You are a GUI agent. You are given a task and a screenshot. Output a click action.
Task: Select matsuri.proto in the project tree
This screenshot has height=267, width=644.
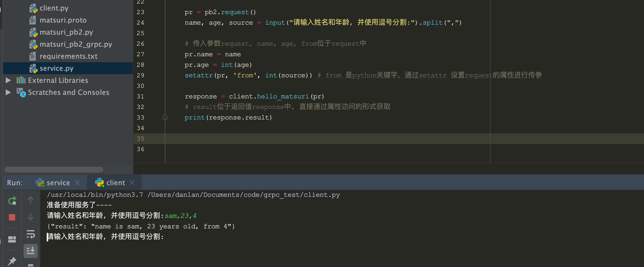63,20
